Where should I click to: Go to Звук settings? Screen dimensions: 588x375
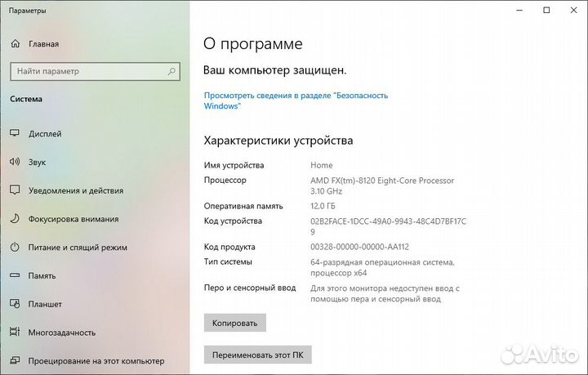point(37,163)
